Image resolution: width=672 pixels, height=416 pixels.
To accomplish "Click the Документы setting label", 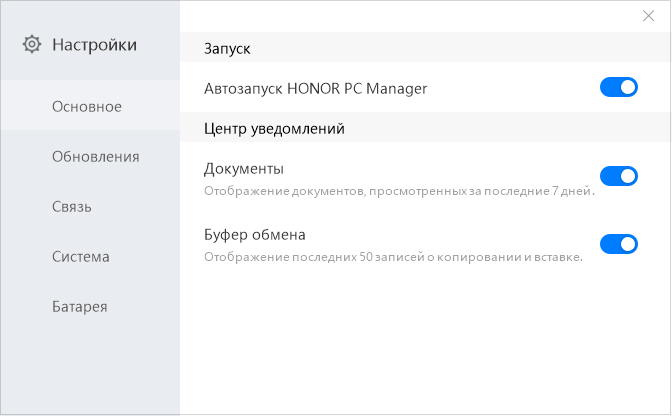I will [x=243, y=168].
